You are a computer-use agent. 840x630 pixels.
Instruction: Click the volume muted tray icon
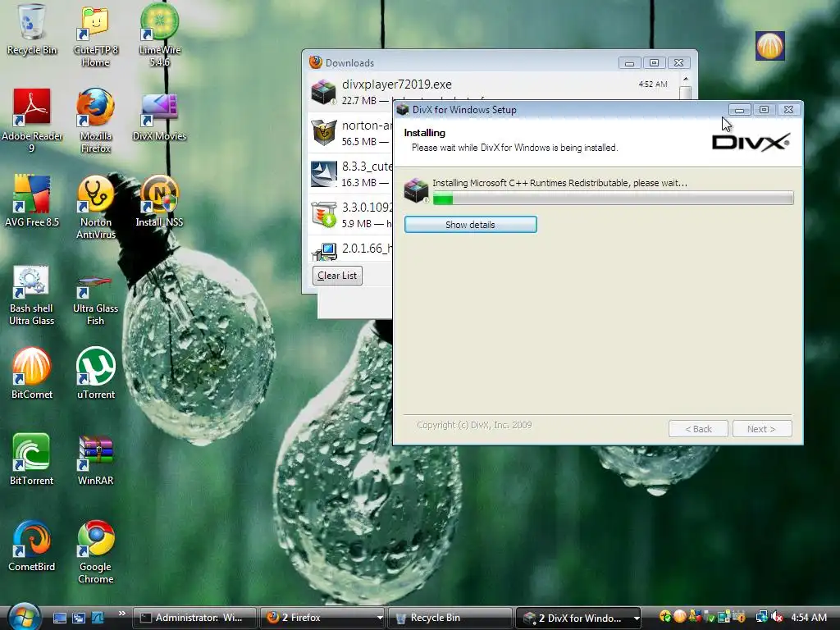point(777,617)
